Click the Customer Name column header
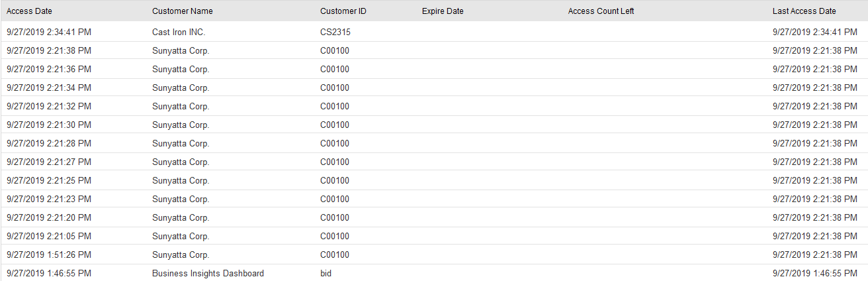The image size is (868, 281). click(183, 11)
